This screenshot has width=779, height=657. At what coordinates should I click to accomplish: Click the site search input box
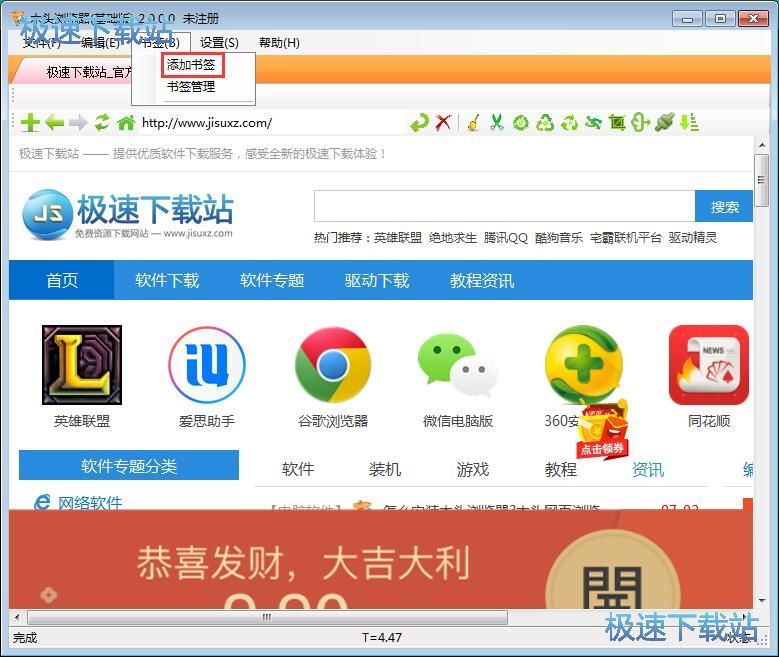[x=504, y=206]
